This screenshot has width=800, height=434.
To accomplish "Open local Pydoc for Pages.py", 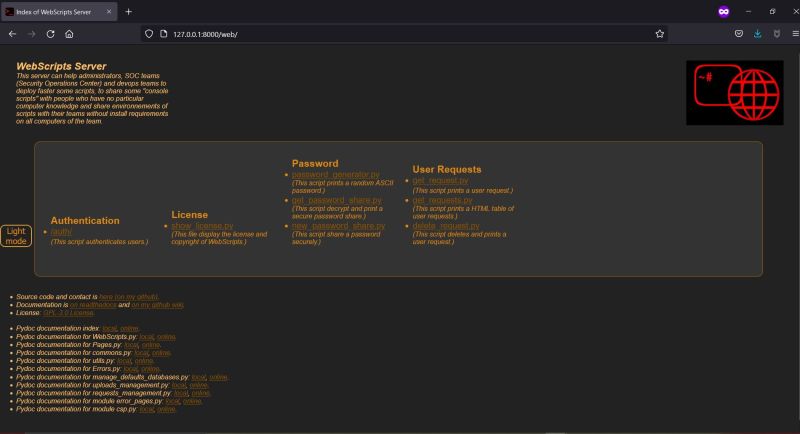I will (x=132, y=345).
